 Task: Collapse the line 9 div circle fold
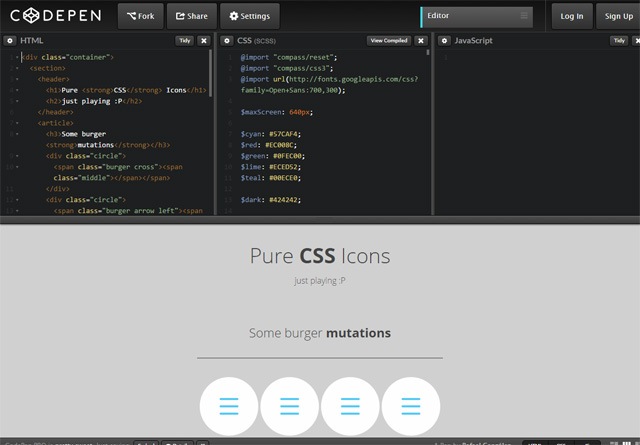pos(17,156)
